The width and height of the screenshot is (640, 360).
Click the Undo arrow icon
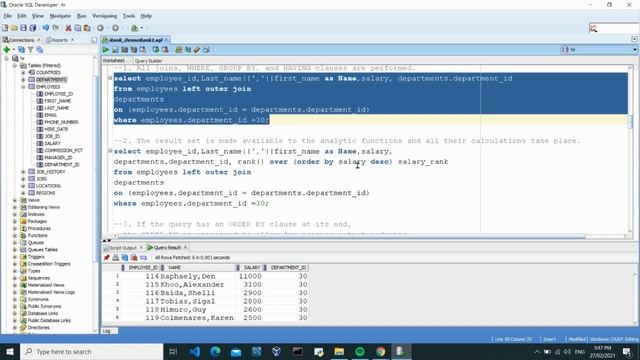[x=46, y=28]
